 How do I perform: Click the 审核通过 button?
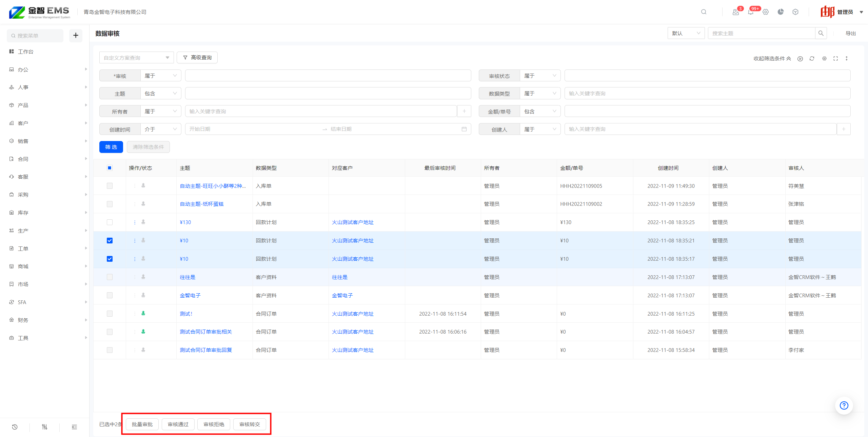(178, 424)
